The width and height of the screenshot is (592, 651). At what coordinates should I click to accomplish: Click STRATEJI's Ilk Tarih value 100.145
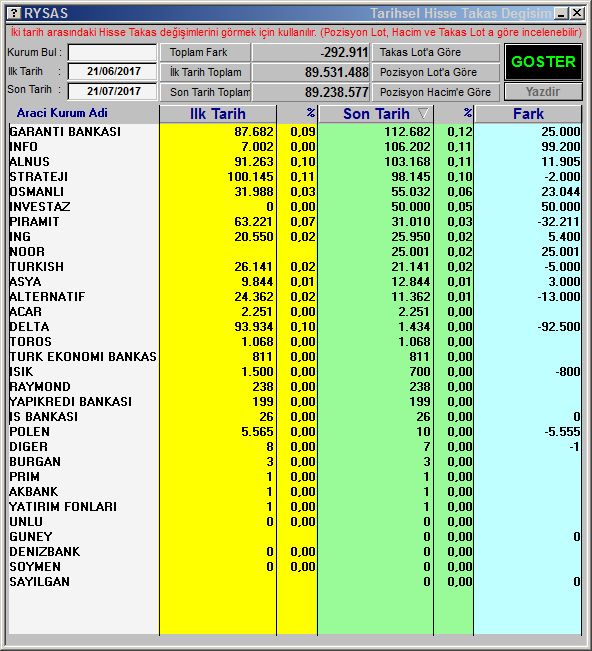(x=250, y=176)
